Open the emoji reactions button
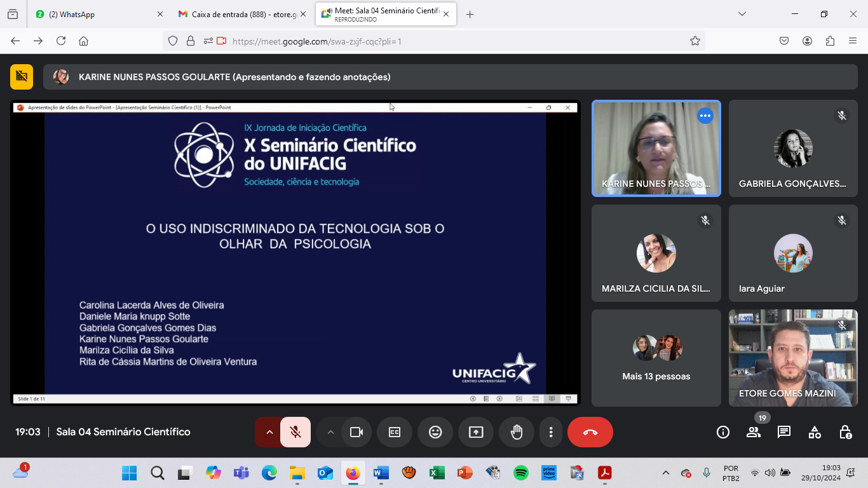The width and height of the screenshot is (868, 488). (x=435, y=432)
